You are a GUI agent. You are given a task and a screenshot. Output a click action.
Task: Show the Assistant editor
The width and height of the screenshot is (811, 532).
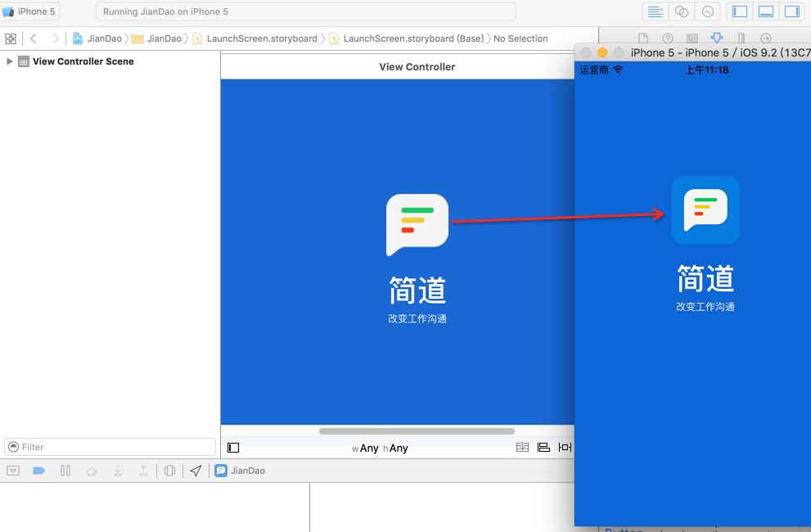[x=681, y=11]
